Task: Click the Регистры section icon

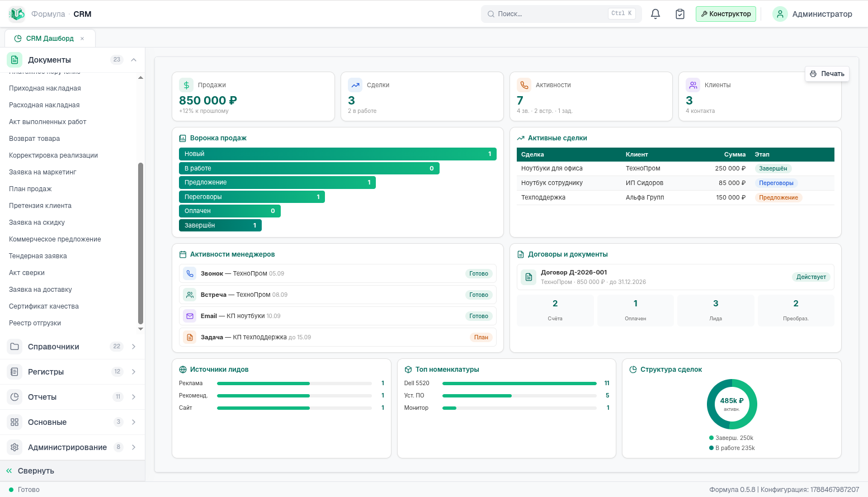Action: pos(15,372)
